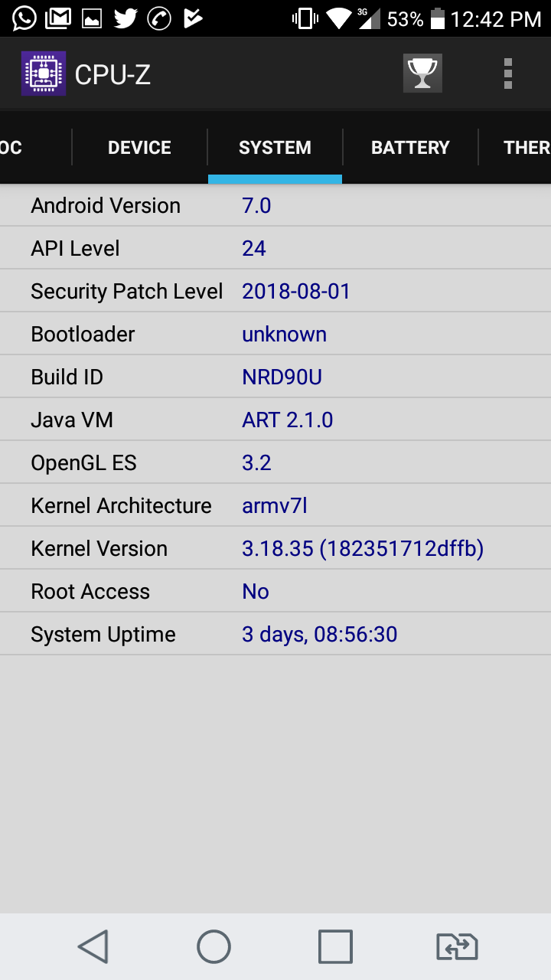551x980 pixels.
Task: Tap the API level value 24
Action: (x=254, y=248)
